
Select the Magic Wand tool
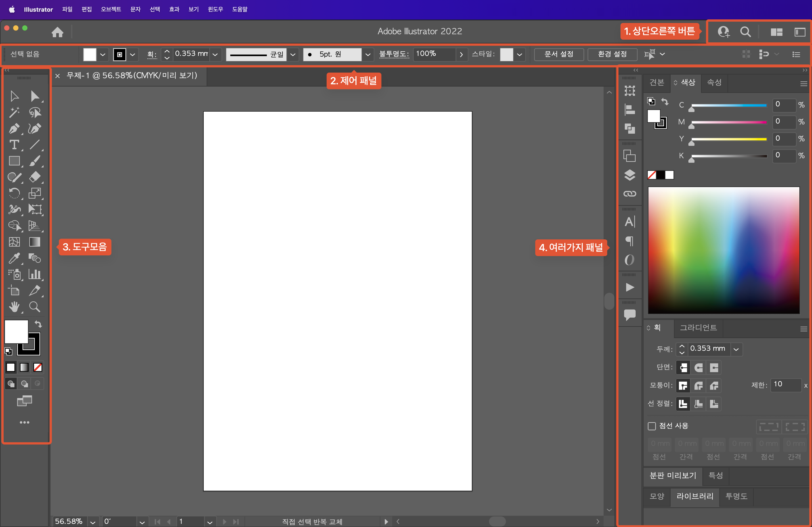coord(14,112)
